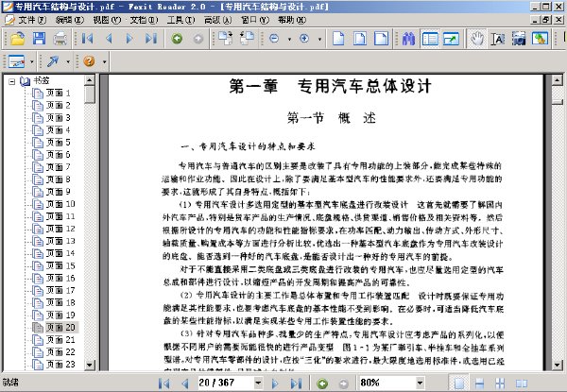Viewport: 567px width, 392px height.
Task: Go to next page in status bar
Action: point(275,383)
